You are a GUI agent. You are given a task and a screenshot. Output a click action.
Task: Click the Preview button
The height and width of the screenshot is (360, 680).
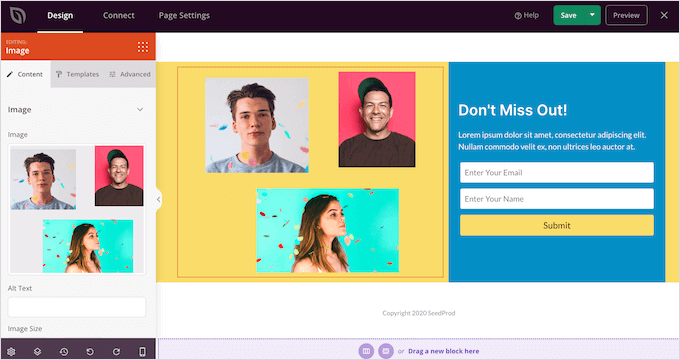(626, 15)
